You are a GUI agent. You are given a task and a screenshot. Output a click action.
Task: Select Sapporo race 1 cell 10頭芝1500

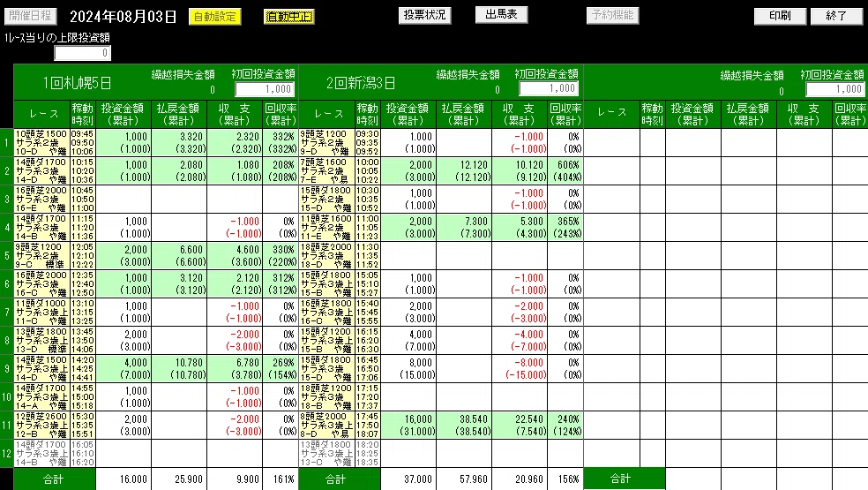tap(41, 143)
